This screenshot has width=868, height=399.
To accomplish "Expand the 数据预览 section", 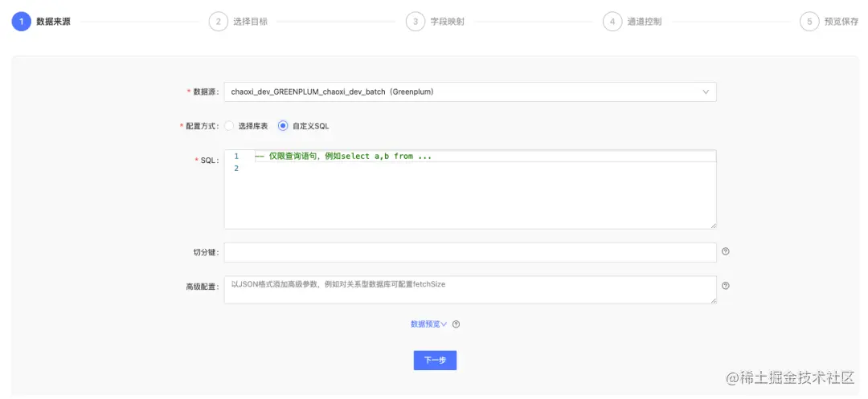I will click(428, 324).
